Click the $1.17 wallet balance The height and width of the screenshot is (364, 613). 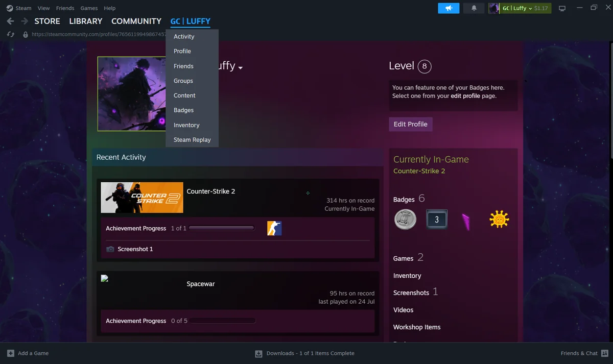pos(541,8)
